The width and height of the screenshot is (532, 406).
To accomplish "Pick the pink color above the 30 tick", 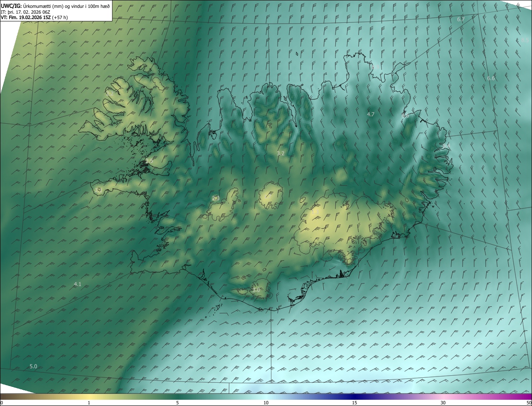I will click(443, 396).
